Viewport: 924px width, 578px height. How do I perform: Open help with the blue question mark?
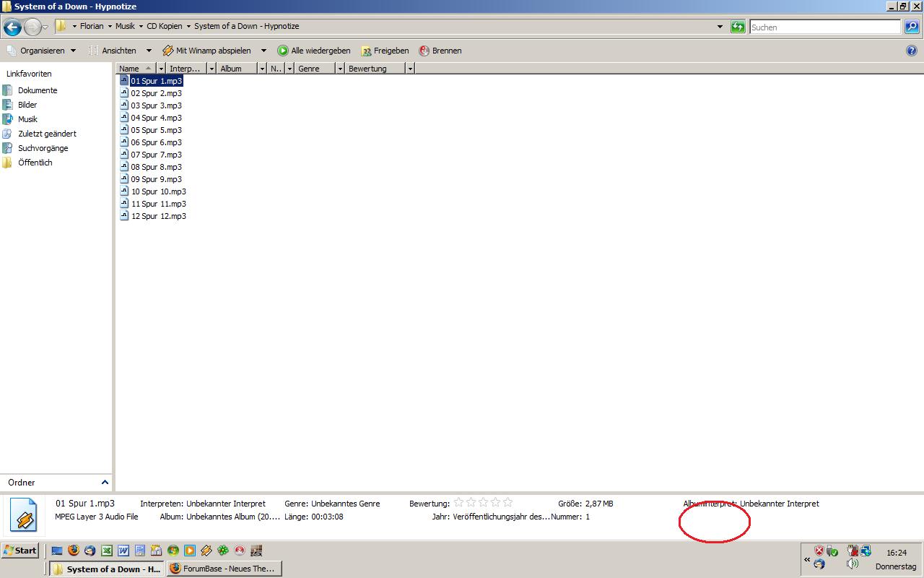[x=911, y=51]
